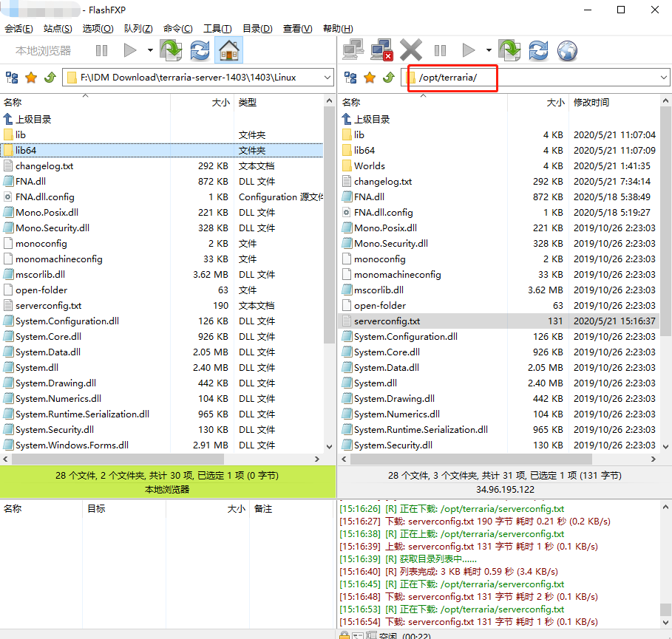The height and width of the screenshot is (639, 672).
Task: Click the remote pane play transfer icon
Action: pos(469,50)
